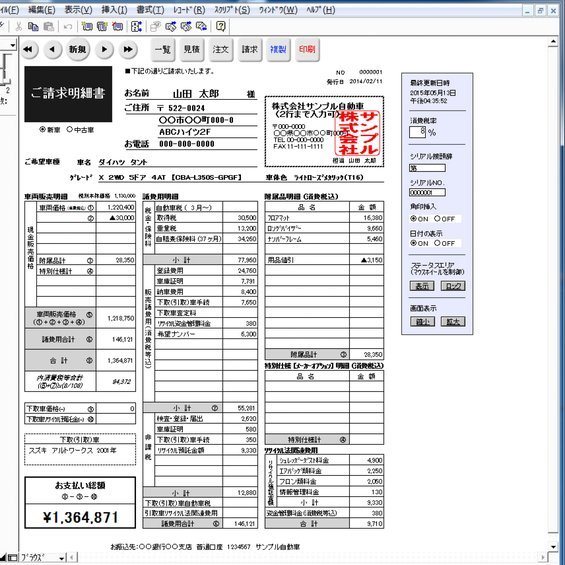Image resolution: width=565 pixels, height=565 pixels.
Task: Click the 見積 button
Action: 192,49
